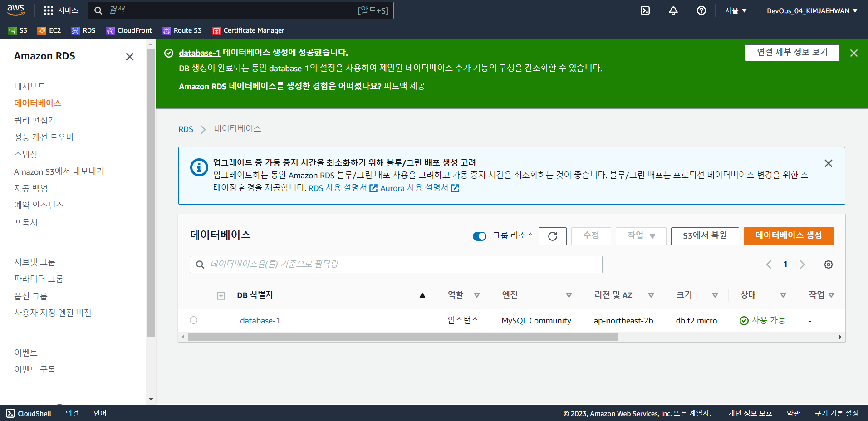Open CloudFront shortcut in favorites bar
The image size is (868, 421).
pyautogui.click(x=129, y=30)
